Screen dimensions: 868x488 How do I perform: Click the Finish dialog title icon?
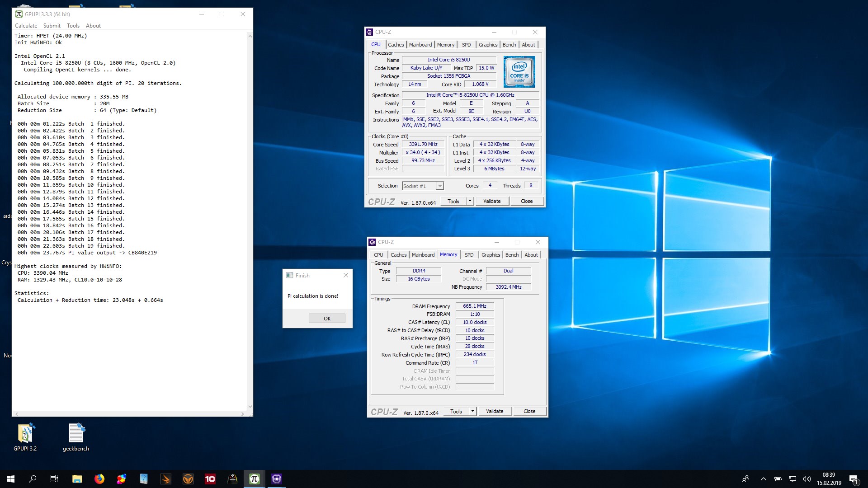coord(289,275)
